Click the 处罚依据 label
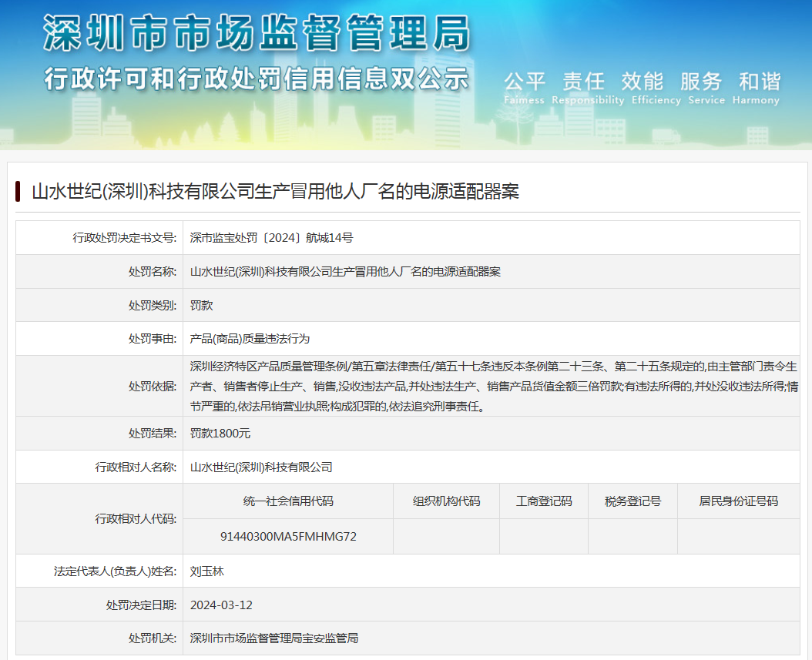The image size is (812, 660). (x=153, y=386)
